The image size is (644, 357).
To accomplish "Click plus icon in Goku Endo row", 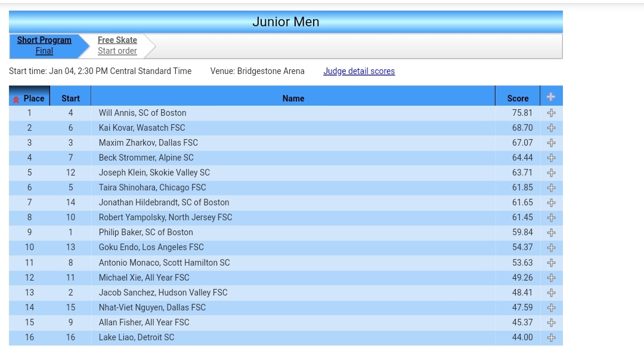I will coord(551,247).
